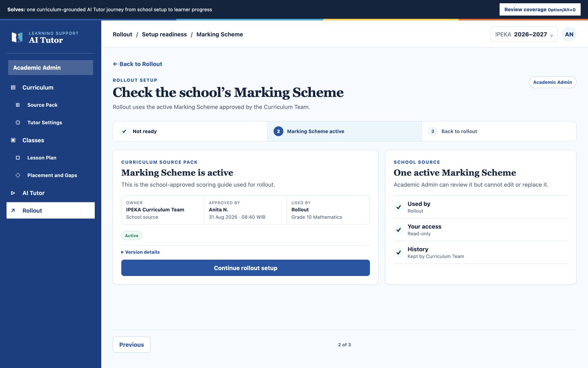Click the IPEKA Curriculum Team owner text
The height and width of the screenshot is (368, 588).
[x=155, y=210]
